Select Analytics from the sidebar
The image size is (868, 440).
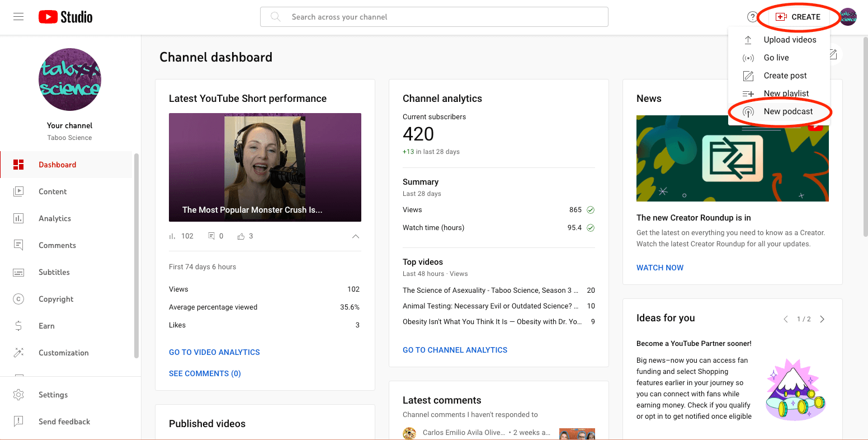click(54, 218)
